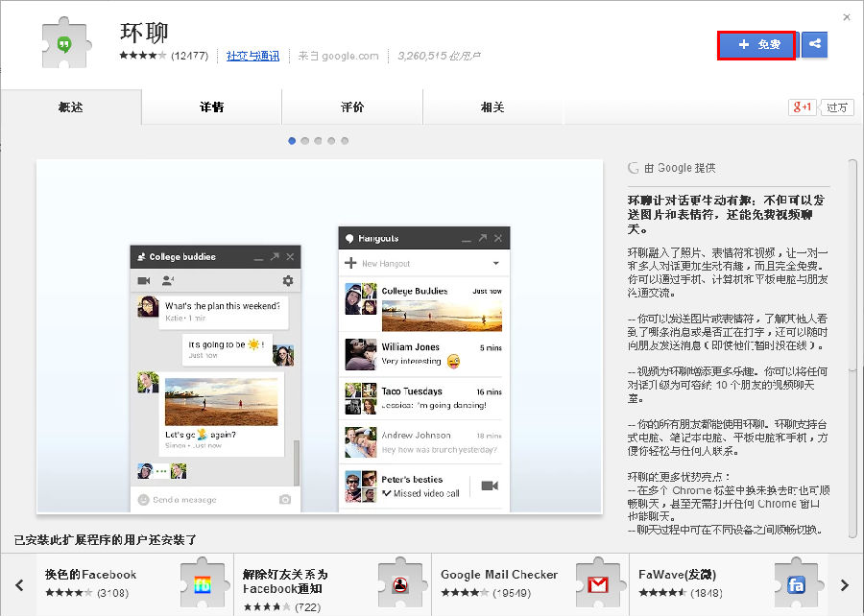The image size is (864, 616).
Task: Select the third screenshot carousel dot
Action: click(319, 141)
